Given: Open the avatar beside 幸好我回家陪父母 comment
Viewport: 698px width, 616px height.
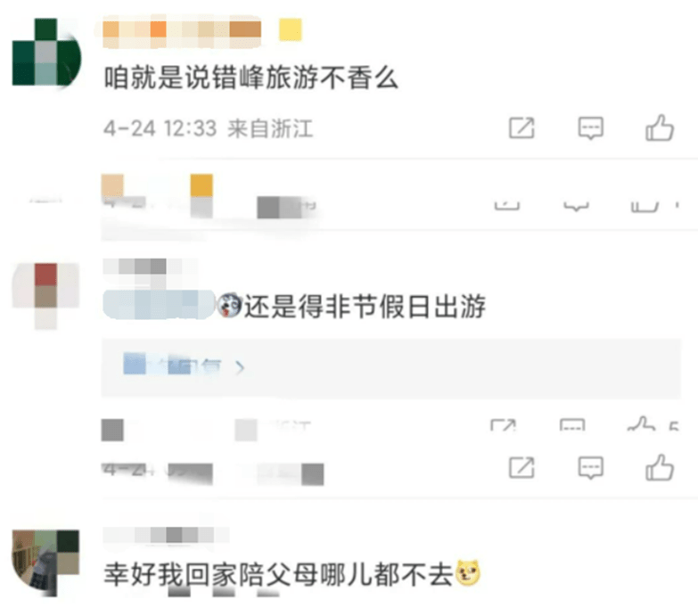Looking at the screenshot, I should (x=45, y=563).
